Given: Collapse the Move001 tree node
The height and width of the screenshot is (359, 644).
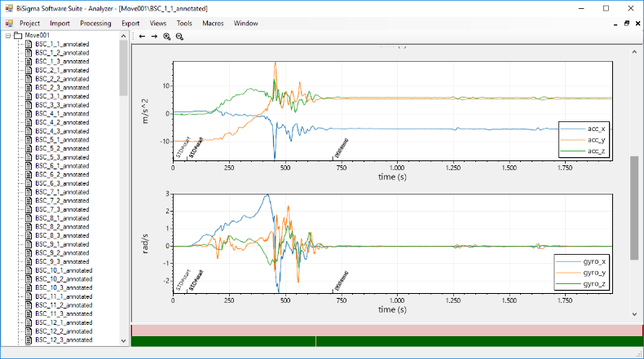Looking at the screenshot, I should [7, 36].
